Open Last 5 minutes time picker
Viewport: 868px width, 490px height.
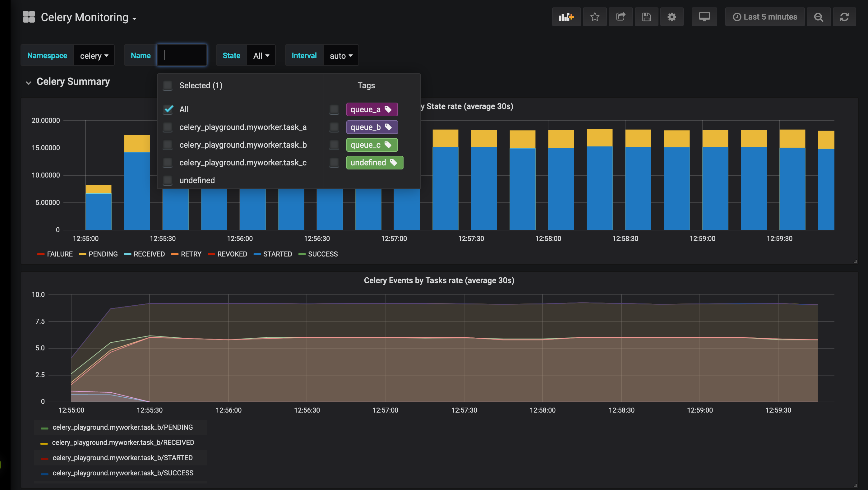tap(765, 17)
